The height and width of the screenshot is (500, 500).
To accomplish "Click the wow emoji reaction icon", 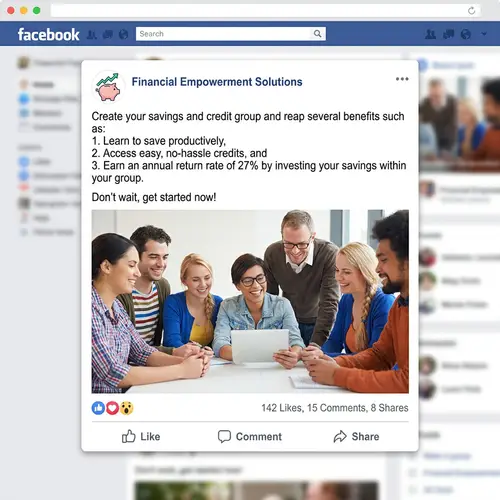I will point(127,408).
